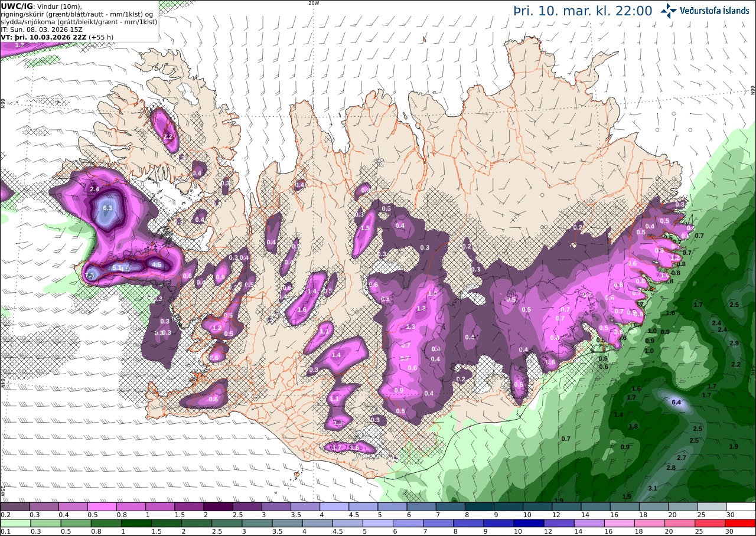Select the 'Þri. 10. mar. kl. 22:00' title
Screen dimensions: 756x536
582,11
